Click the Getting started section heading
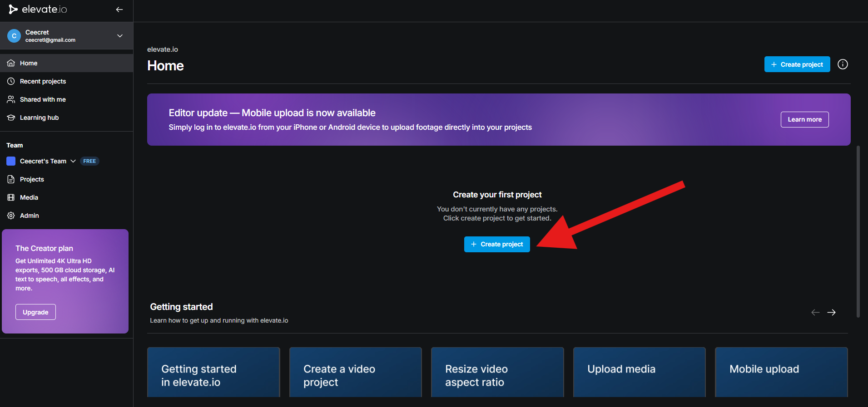 [x=181, y=307]
